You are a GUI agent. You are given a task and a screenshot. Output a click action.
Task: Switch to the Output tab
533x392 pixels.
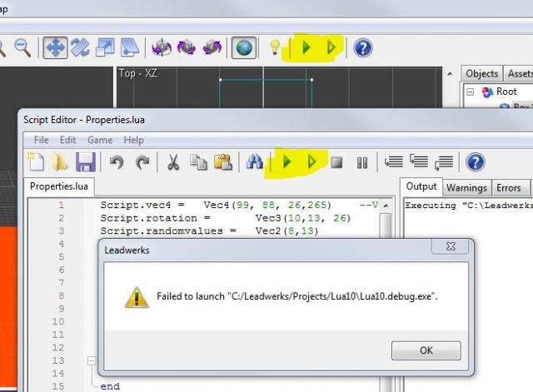pos(421,186)
